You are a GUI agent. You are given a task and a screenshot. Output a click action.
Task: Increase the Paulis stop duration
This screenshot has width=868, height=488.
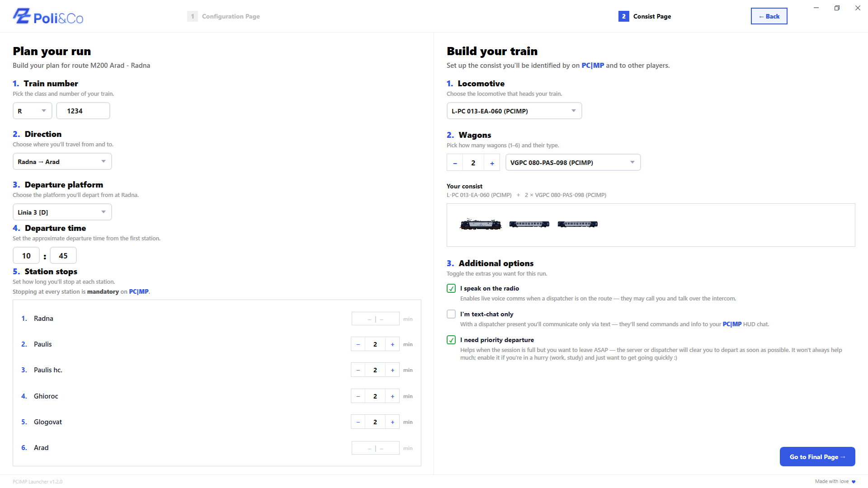click(x=392, y=344)
